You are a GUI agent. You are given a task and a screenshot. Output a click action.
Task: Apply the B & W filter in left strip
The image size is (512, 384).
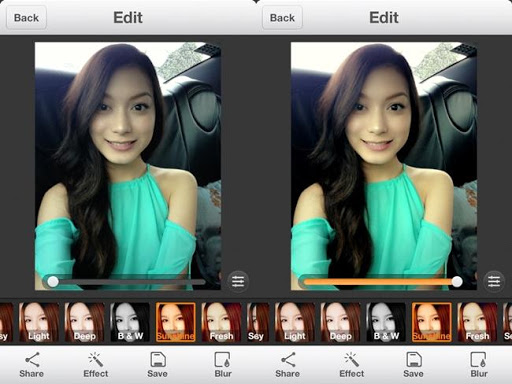click(130, 322)
